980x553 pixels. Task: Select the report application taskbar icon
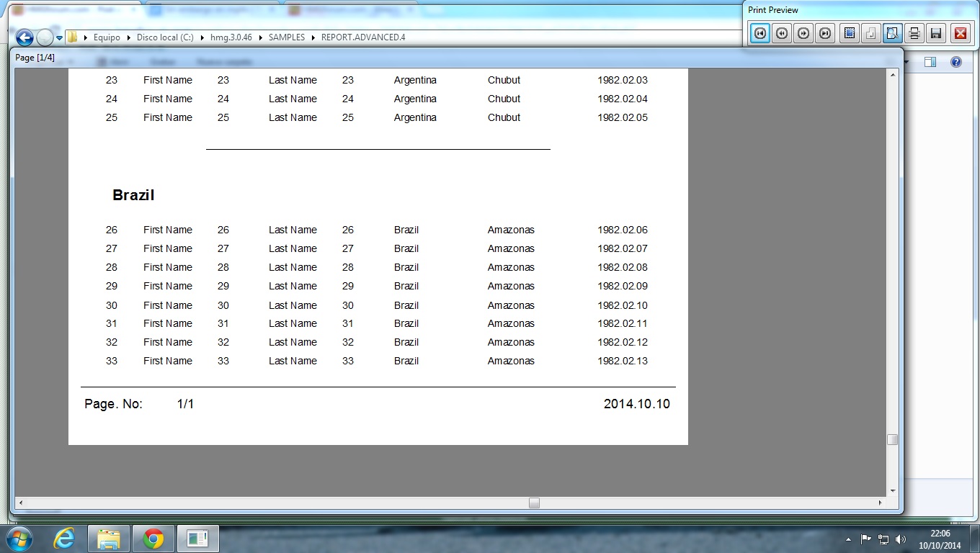point(197,539)
